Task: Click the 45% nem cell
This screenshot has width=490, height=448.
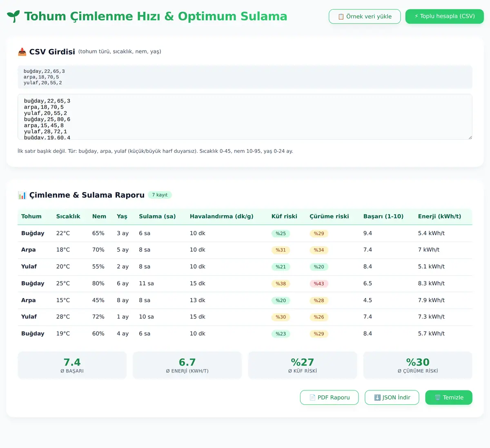Action: pos(98,300)
